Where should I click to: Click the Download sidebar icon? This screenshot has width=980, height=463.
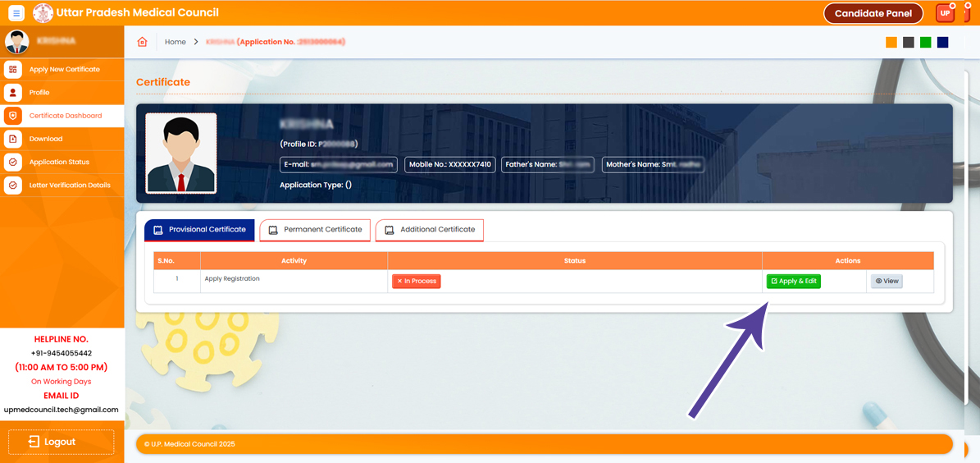13,139
